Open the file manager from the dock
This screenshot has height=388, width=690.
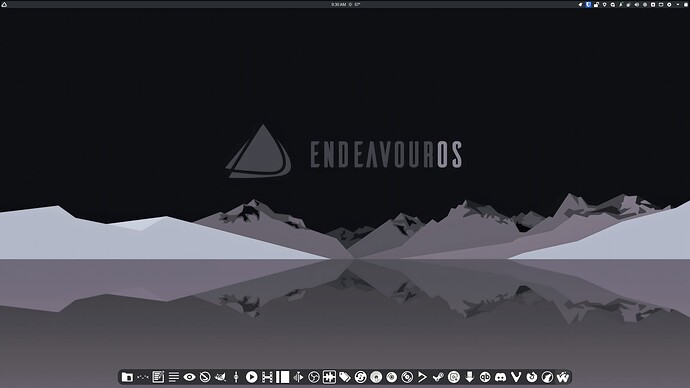(127, 377)
